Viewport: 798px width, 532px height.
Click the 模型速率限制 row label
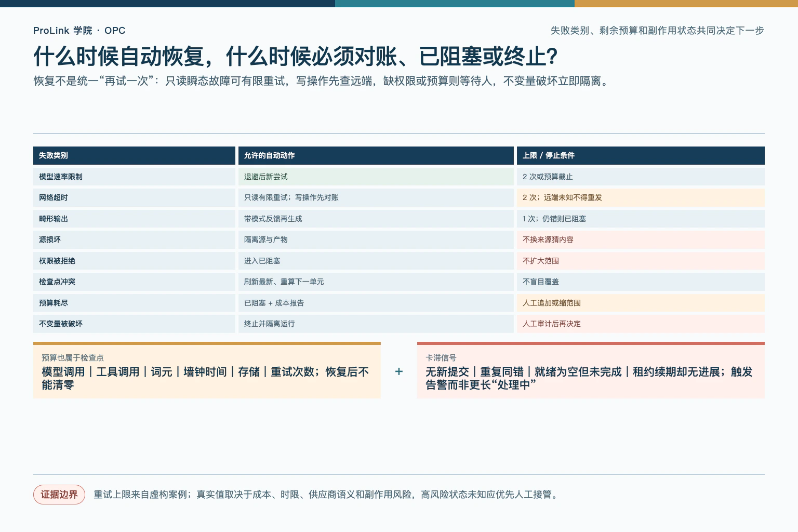[134, 177]
